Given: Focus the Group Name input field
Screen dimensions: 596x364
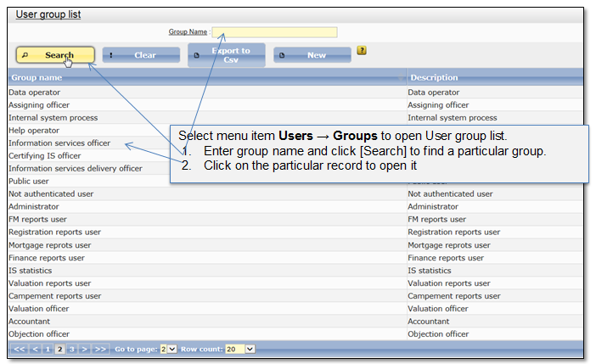Looking at the screenshot, I should point(274,32).
